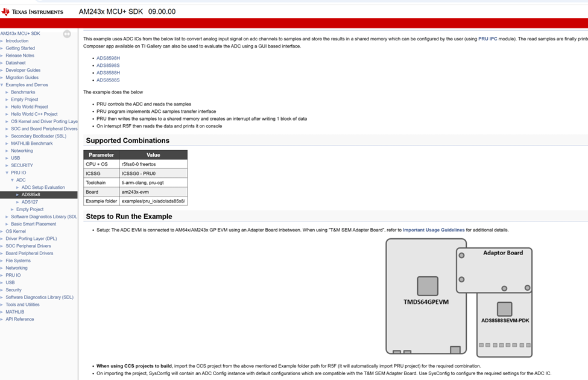Viewport: 588px width, 380px height.
Task: Click the r5fss0-0 freertos table cell
Action: coord(153,164)
